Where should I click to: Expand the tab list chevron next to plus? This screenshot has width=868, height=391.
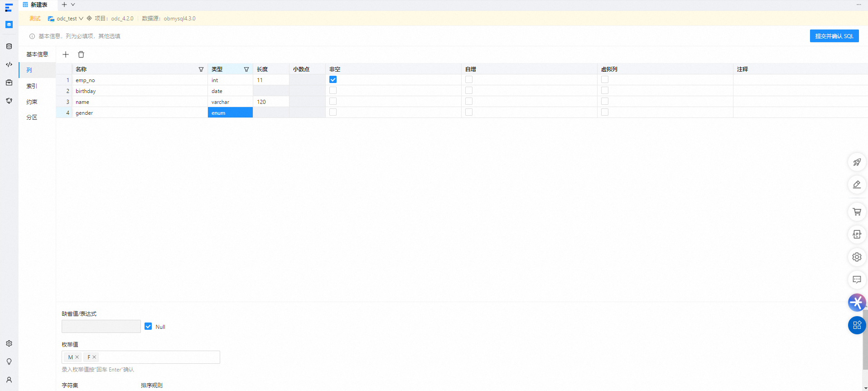tap(73, 5)
